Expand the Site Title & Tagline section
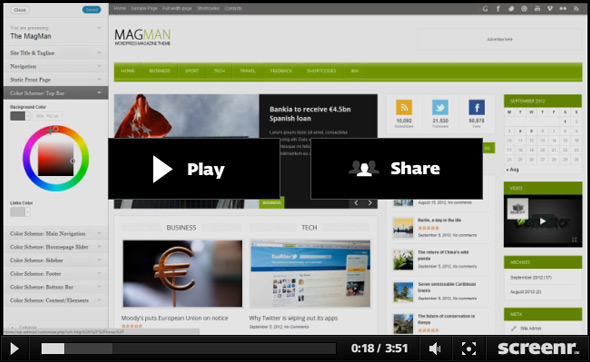Viewport: 590px width, 362px height. (x=56, y=53)
